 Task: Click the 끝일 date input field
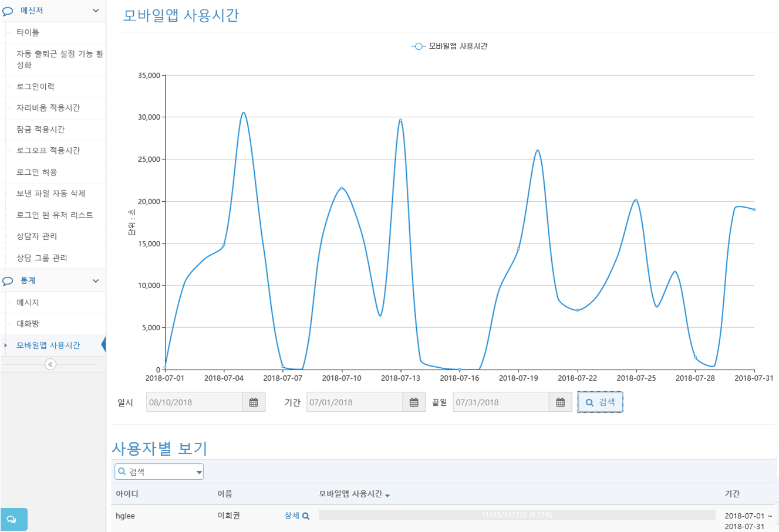pyautogui.click(x=501, y=402)
